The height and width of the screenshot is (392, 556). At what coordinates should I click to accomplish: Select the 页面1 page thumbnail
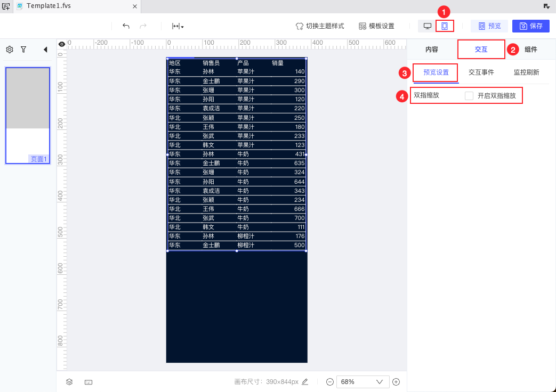[28, 116]
